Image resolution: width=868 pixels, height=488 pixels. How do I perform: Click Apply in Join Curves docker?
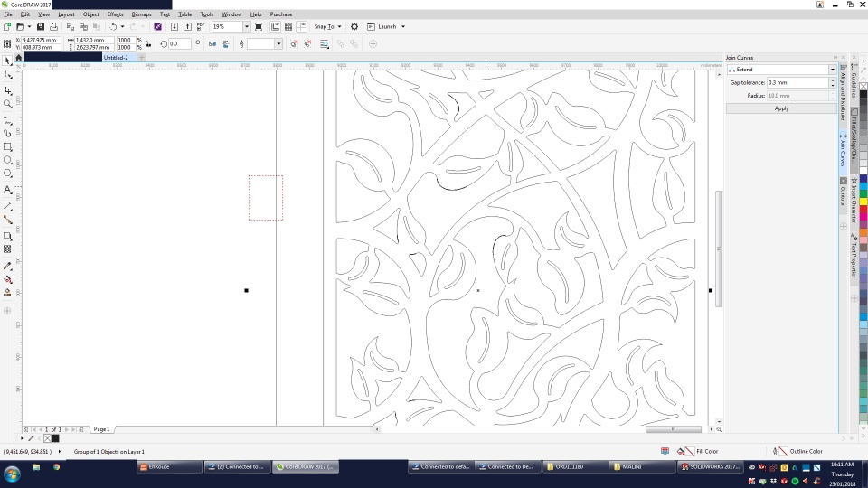(781, 108)
